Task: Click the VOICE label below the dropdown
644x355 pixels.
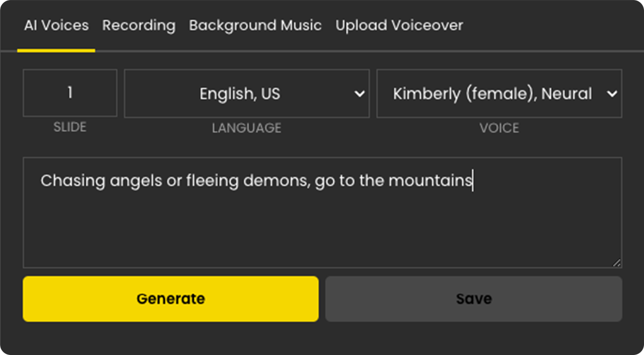Action: [499, 128]
